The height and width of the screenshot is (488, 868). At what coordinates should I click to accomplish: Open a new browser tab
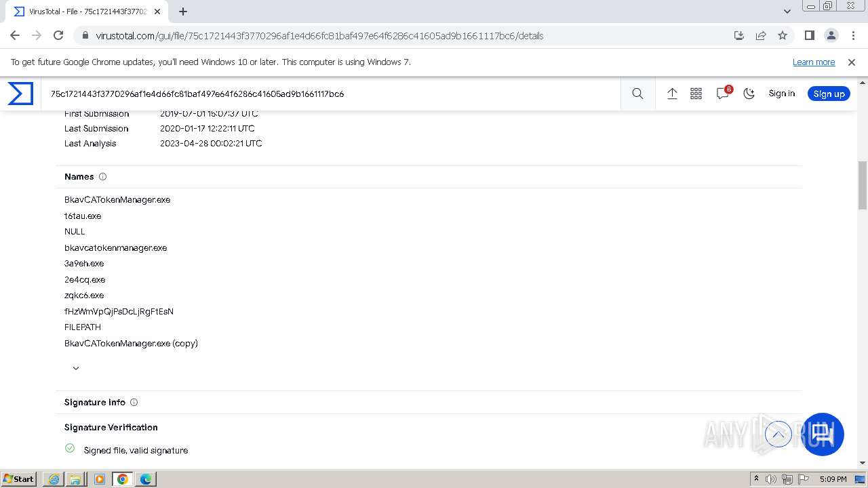[183, 12]
